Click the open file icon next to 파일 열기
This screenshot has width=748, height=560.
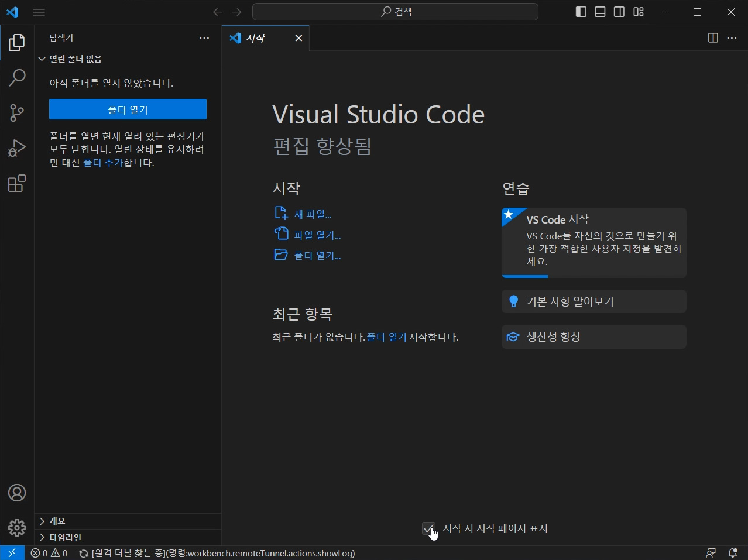pos(281,233)
